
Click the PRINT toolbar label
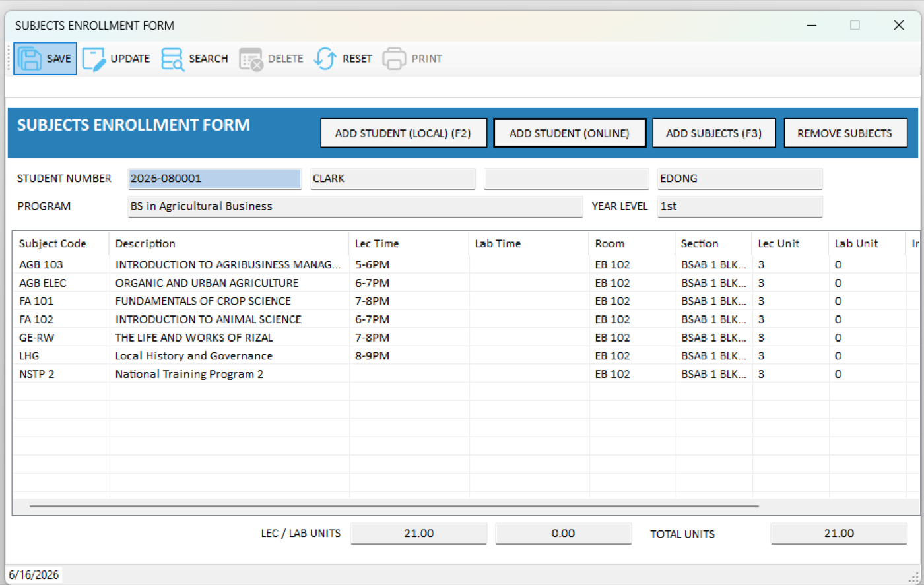(x=427, y=59)
